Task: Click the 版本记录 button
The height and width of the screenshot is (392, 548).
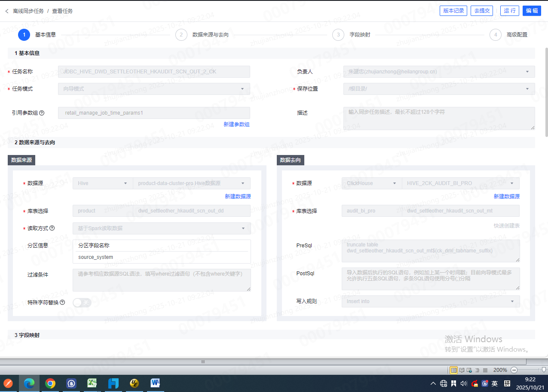Action: (453, 11)
